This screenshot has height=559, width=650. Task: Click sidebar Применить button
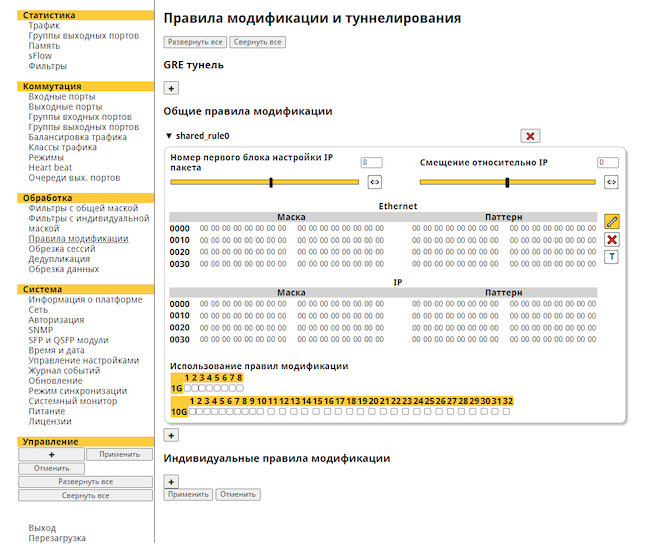pyautogui.click(x=119, y=454)
